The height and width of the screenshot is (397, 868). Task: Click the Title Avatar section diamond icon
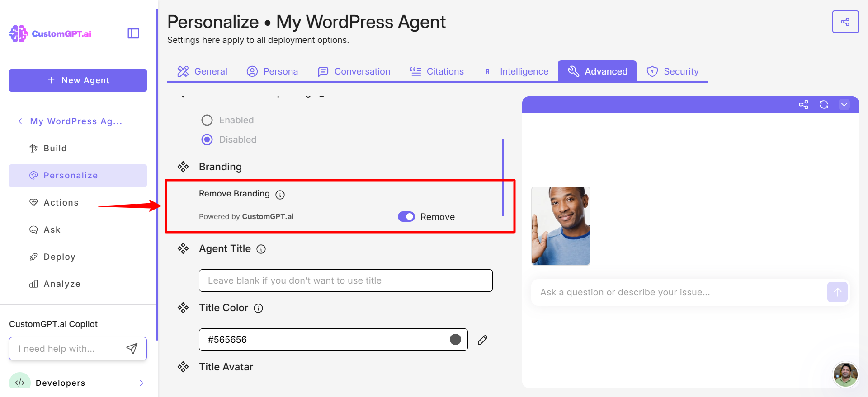coord(183,367)
